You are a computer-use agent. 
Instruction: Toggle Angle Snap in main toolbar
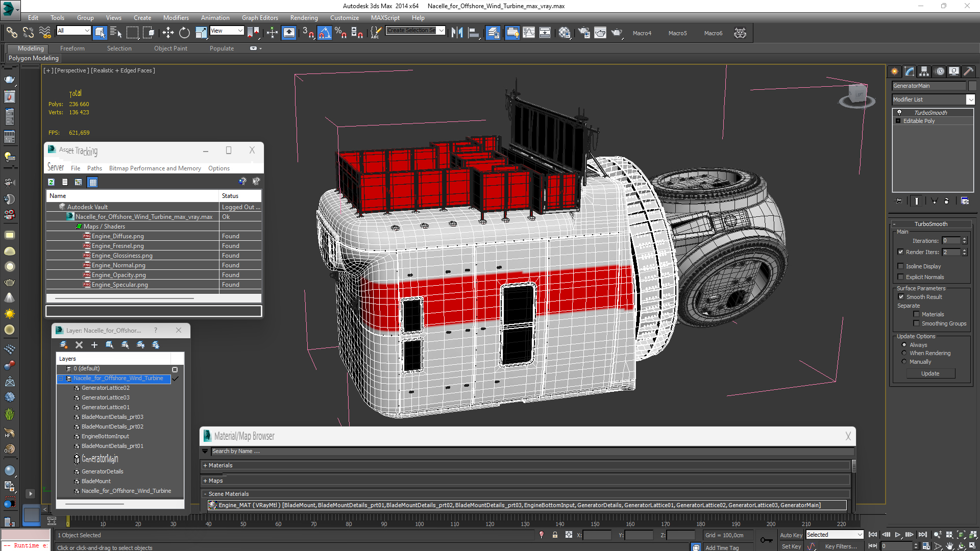click(x=325, y=33)
